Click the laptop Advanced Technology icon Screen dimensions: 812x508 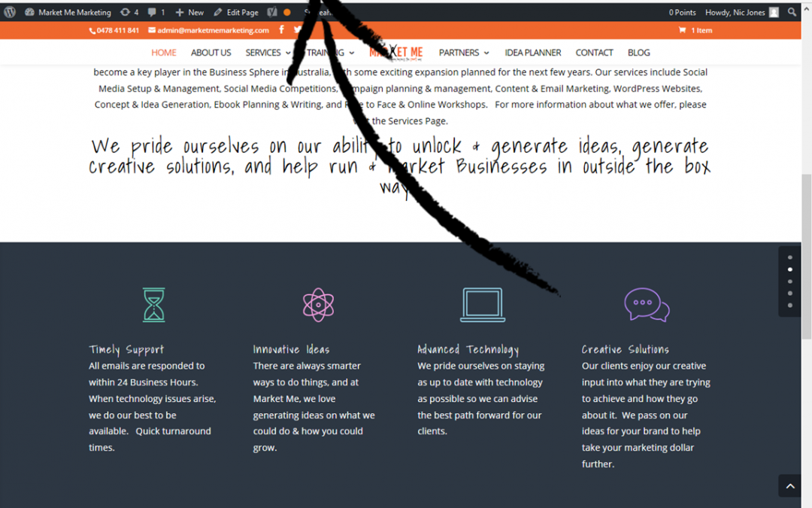pyautogui.click(x=483, y=305)
